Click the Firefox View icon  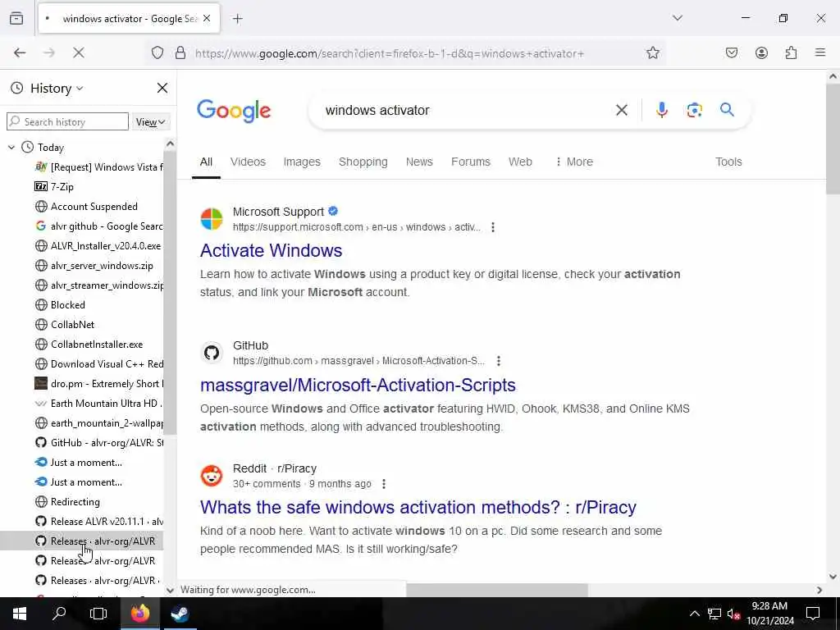16,19
